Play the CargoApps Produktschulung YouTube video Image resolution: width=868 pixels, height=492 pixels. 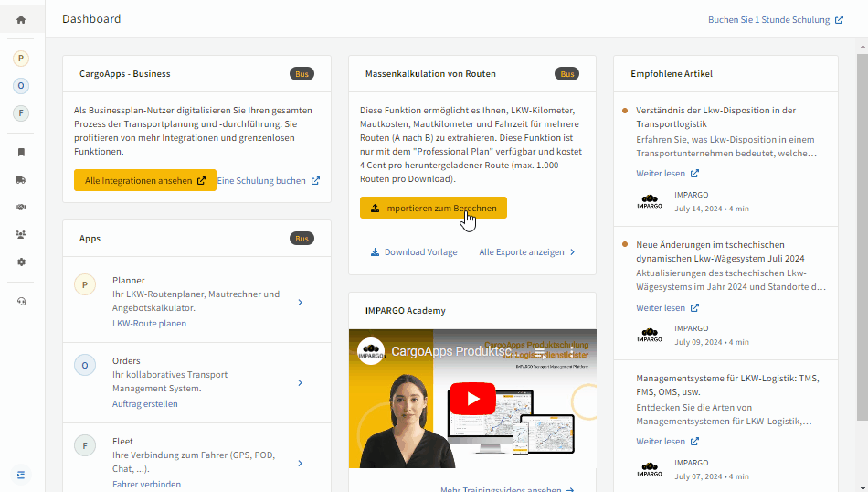pos(472,399)
